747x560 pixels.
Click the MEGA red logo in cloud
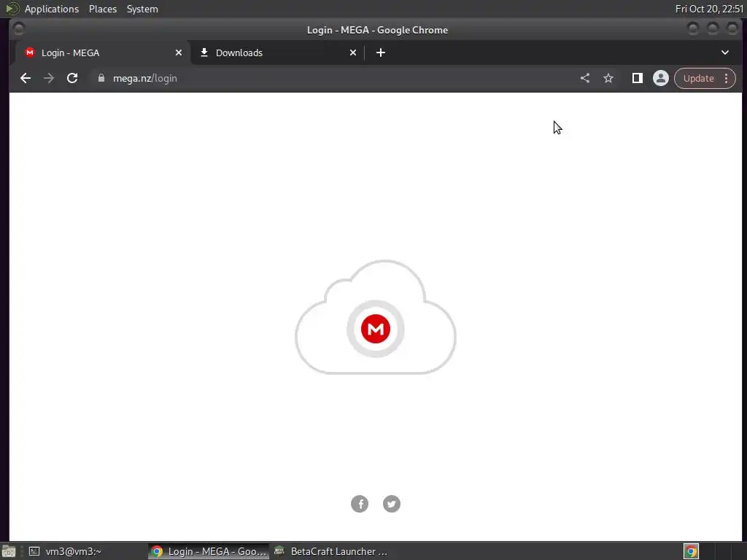(376, 329)
